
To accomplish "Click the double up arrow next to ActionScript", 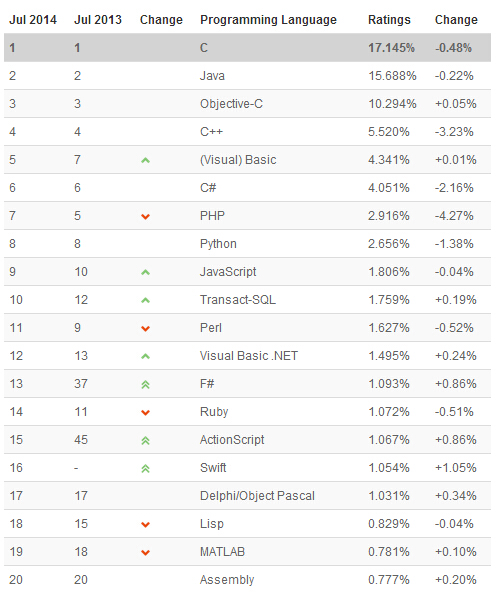I will click(x=145, y=441).
